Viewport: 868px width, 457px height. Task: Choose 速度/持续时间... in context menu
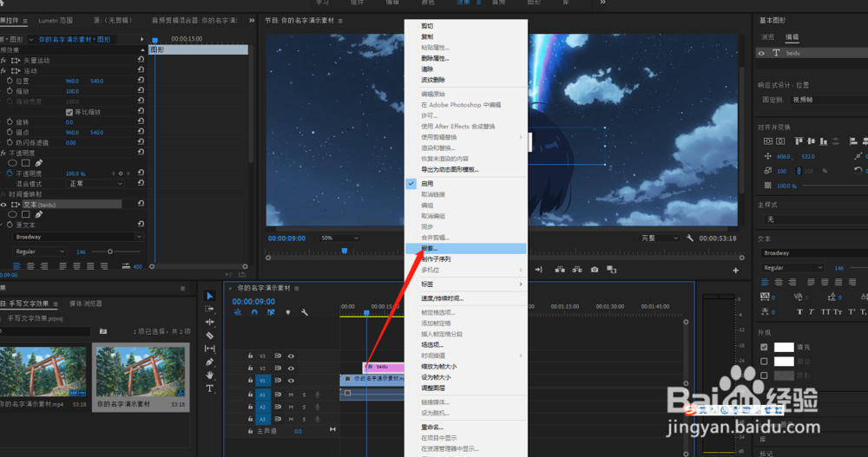coord(465,298)
